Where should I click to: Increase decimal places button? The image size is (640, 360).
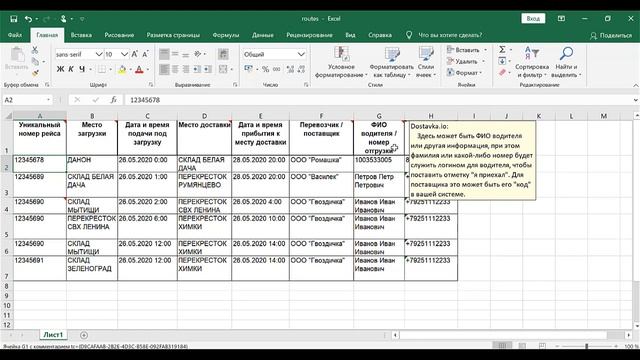coord(290,69)
